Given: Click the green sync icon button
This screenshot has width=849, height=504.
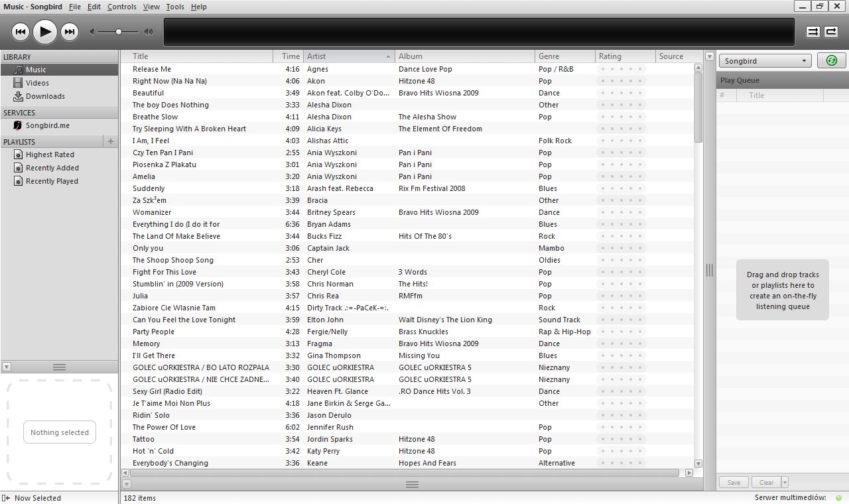Looking at the screenshot, I should click(x=832, y=60).
